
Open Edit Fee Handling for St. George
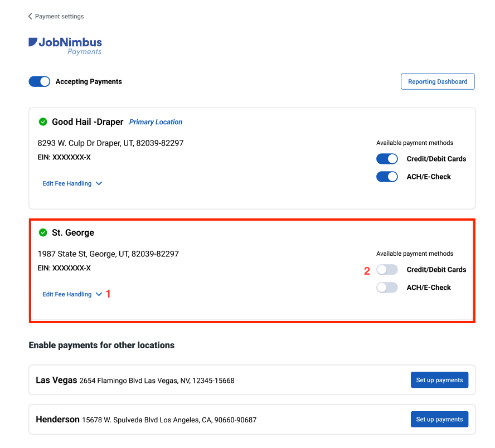coord(68,294)
